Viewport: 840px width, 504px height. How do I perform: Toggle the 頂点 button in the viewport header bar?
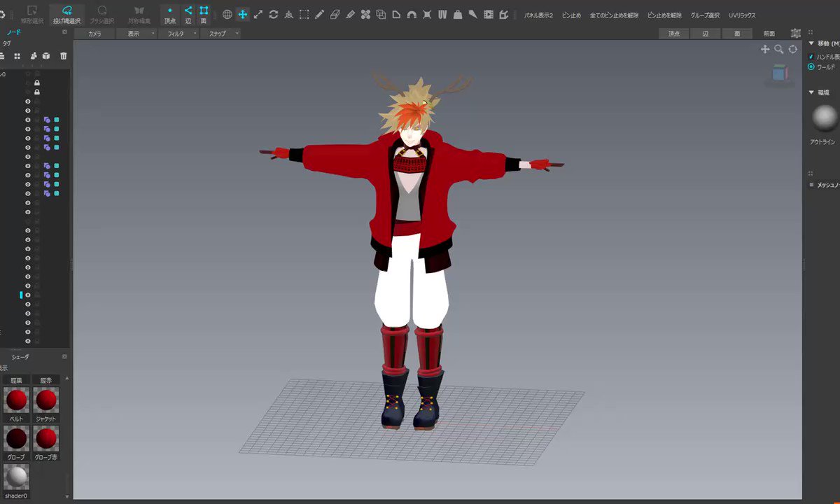[674, 33]
